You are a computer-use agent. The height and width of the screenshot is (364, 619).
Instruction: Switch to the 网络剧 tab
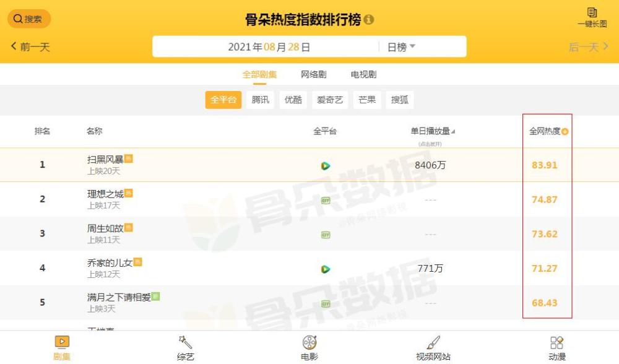tap(313, 74)
